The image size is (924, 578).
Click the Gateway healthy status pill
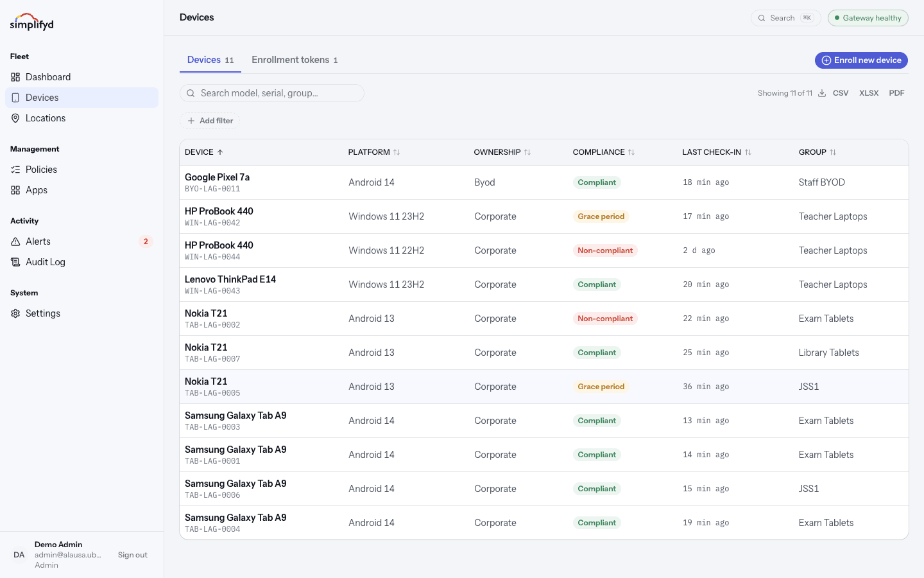click(x=868, y=18)
